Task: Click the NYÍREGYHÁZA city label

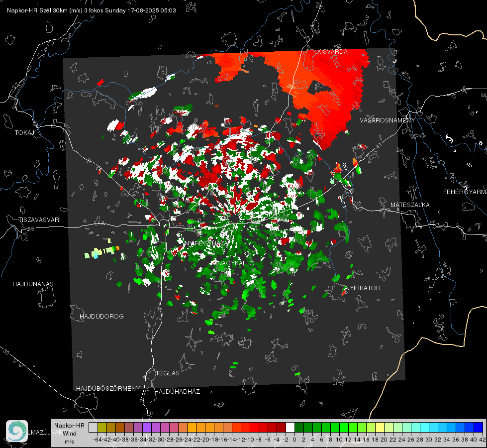Action: click(207, 243)
